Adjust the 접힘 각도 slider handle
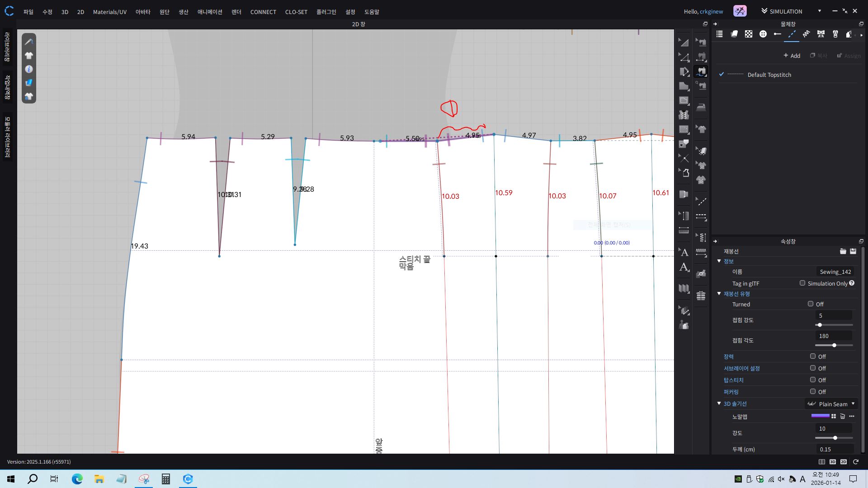The image size is (868, 488). 834,345
